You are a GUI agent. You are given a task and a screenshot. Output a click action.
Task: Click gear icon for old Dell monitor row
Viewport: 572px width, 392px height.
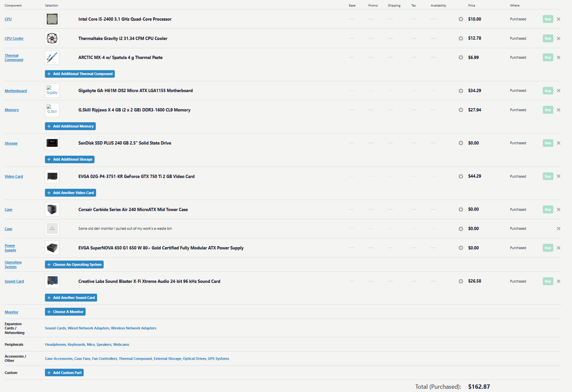[x=461, y=229]
